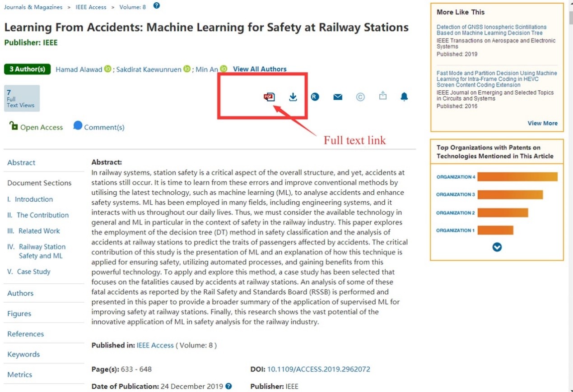This screenshot has height=392, width=573.
Task: Click Hamad Alawad's ORCID icon
Action: point(107,69)
